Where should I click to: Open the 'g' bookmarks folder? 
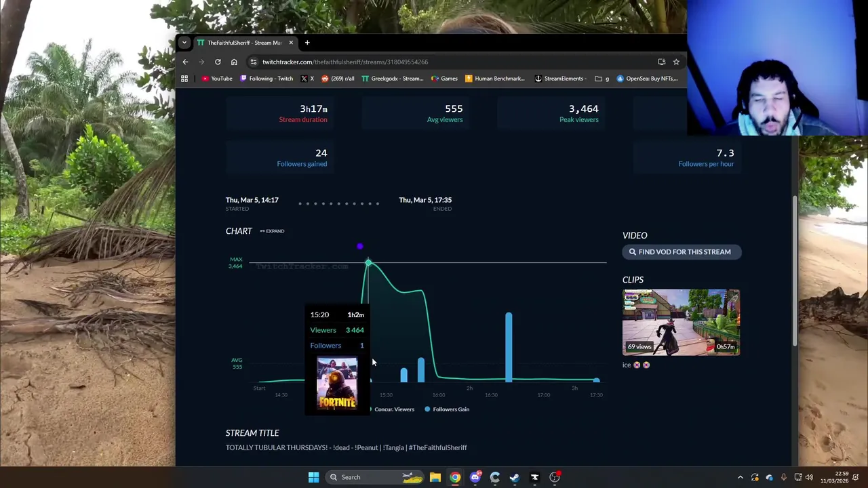[x=602, y=79]
